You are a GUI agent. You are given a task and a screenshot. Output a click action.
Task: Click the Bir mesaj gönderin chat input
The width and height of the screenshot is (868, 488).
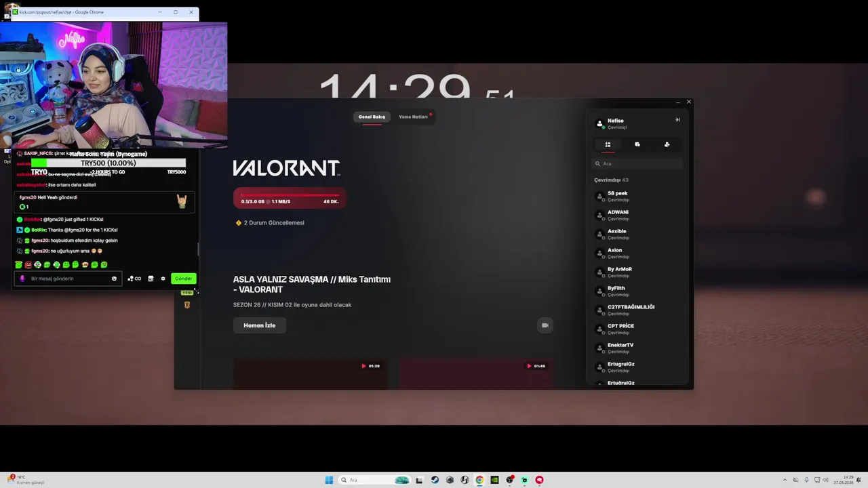(68, 279)
